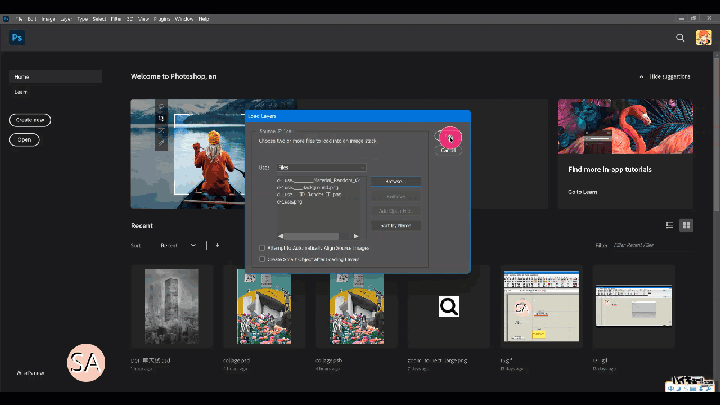The height and width of the screenshot is (405, 720).
Task: Enable Attempt to Automatically Align Source Images
Action: click(262, 248)
